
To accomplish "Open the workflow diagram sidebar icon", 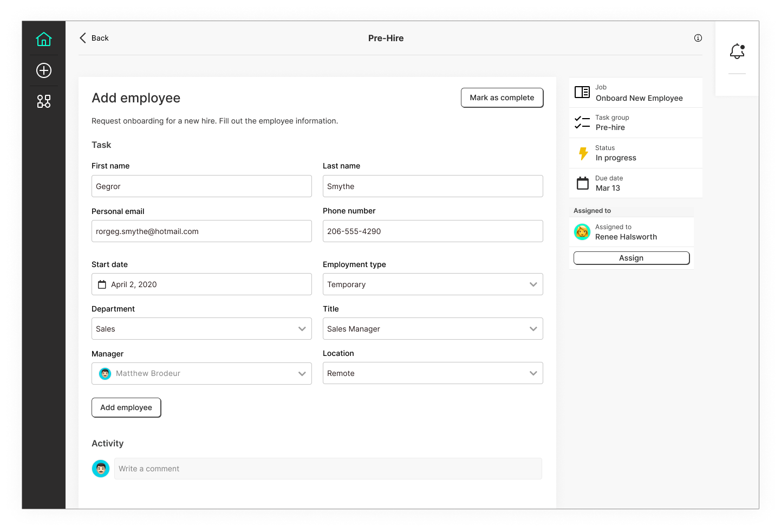I will (x=44, y=101).
